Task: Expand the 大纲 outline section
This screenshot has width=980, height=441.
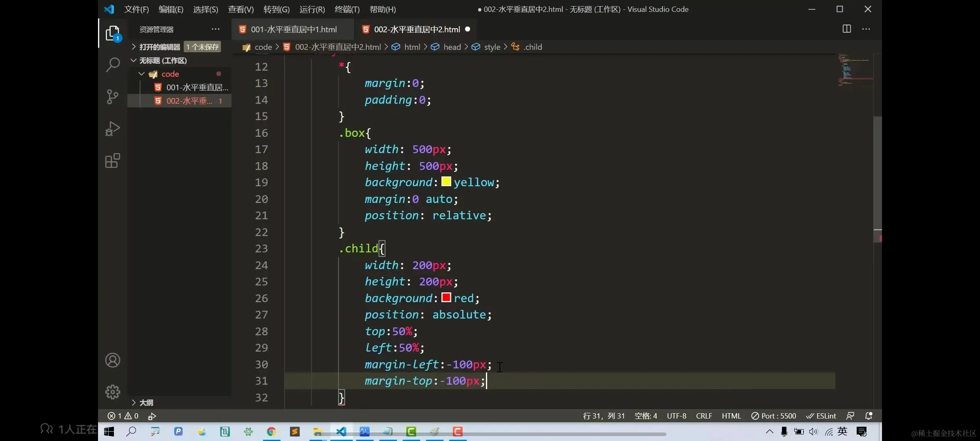Action: coord(146,403)
